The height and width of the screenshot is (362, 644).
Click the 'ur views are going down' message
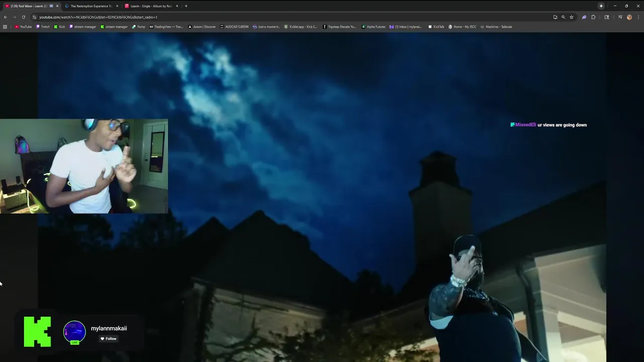(562, 125)
